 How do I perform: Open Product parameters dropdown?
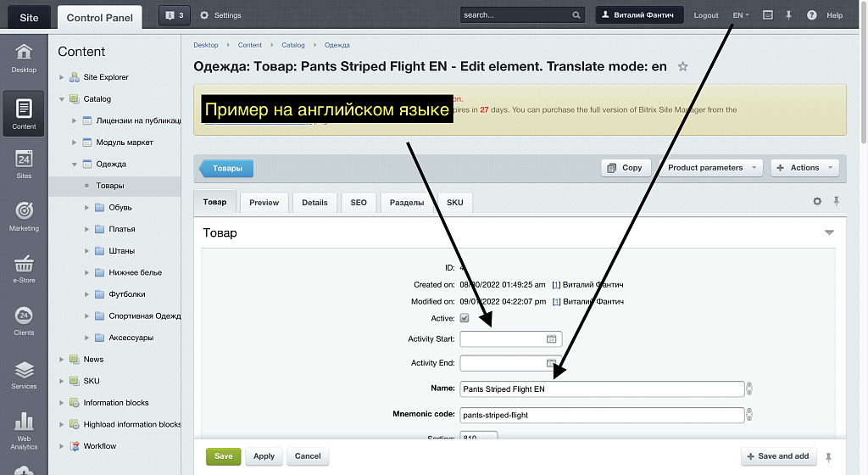711,168
